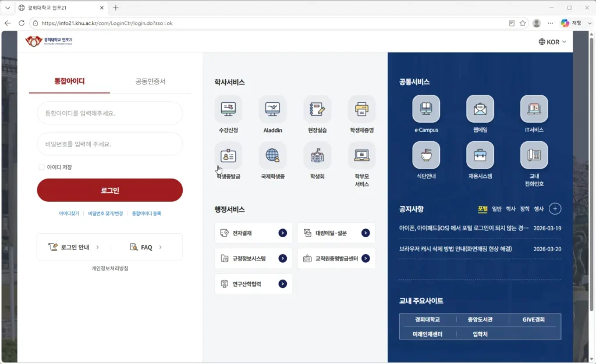
Task: Open the 미래인재센터 site link
Action: coord(427,334)
